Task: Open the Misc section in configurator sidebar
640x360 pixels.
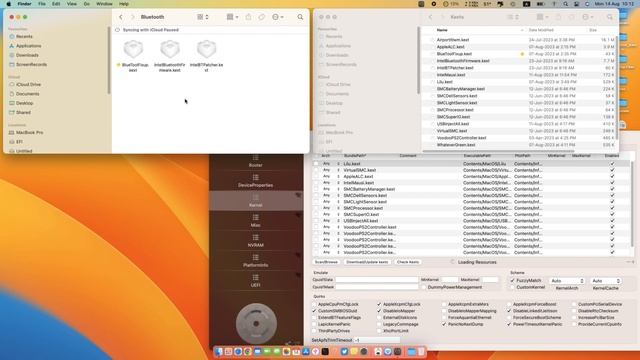Action: pyautogui.click(x=256, y=221)
